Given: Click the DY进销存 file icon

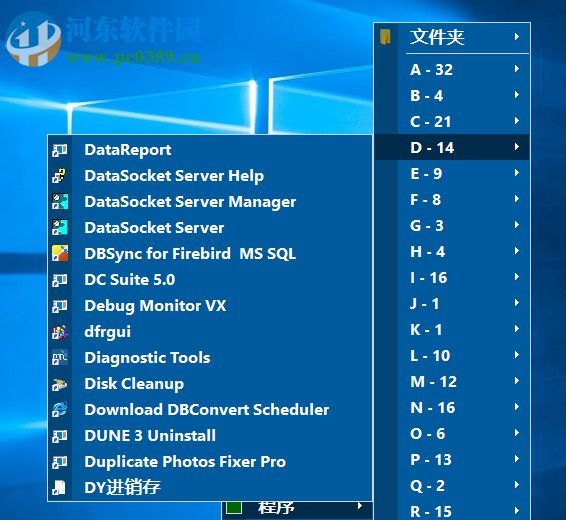Looking at the screenshot, I should point(60,488).
